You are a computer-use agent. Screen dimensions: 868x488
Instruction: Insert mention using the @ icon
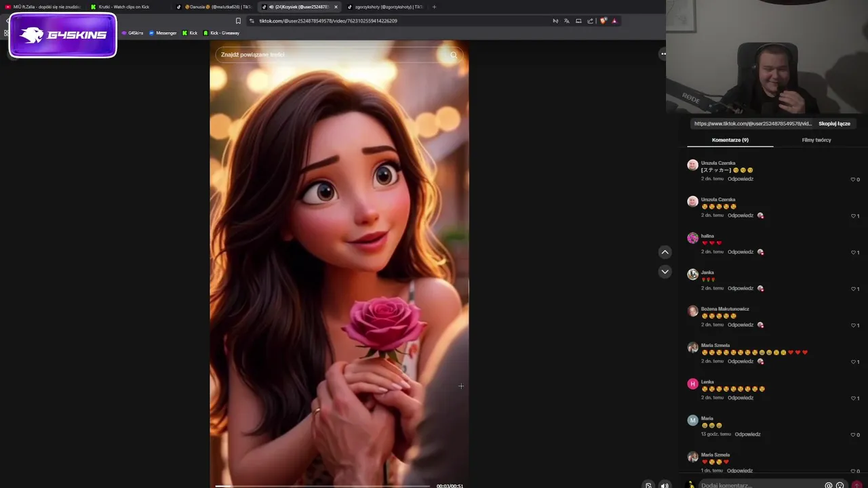(x=828, y=485)
